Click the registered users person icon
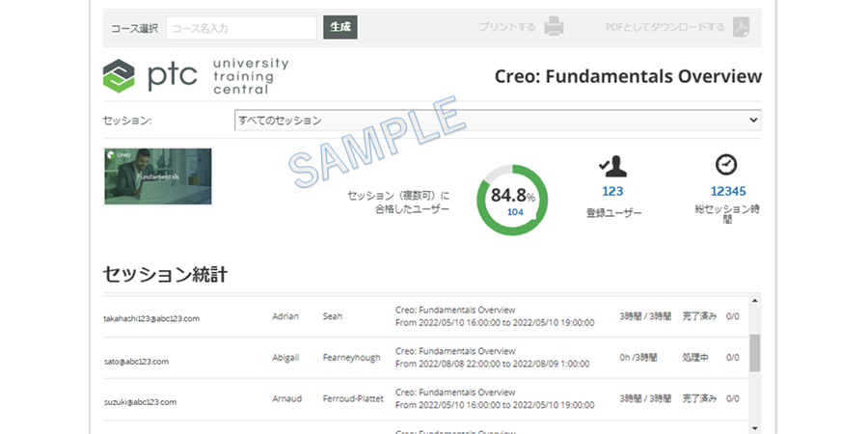 pos(612,165)
